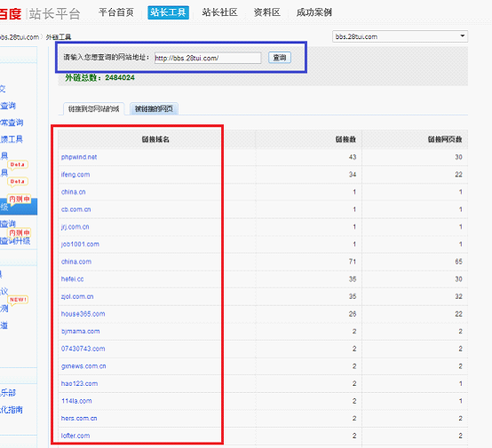
Task: Click link count 34 in ifeng.com row
Action: (353, 175)
